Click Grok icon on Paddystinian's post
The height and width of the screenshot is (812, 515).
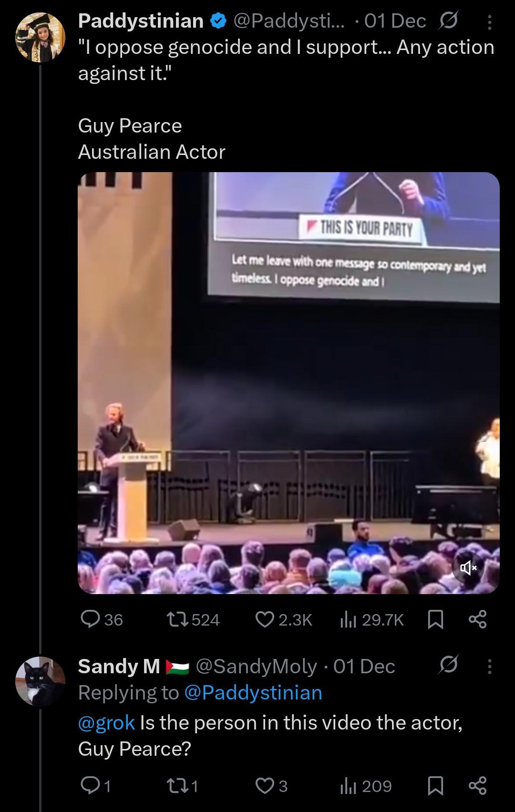[x=449, y=21]
